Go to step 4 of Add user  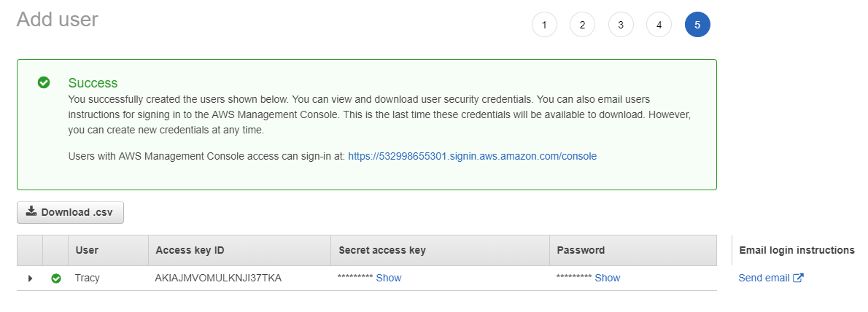(659, 25)
